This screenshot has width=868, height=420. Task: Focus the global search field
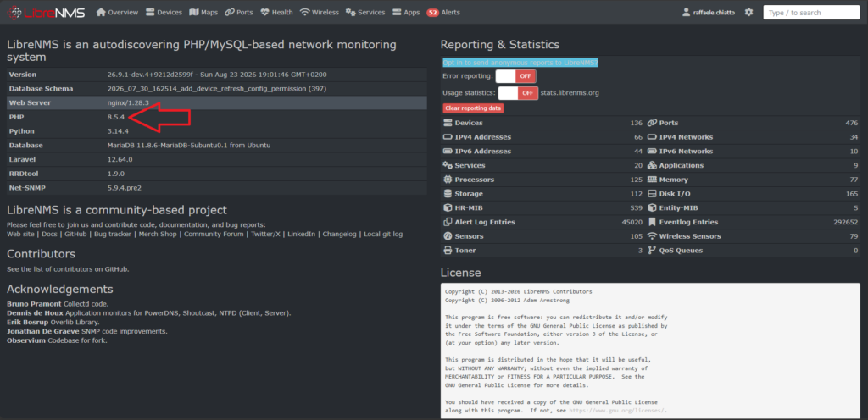[x=811, y=12]
